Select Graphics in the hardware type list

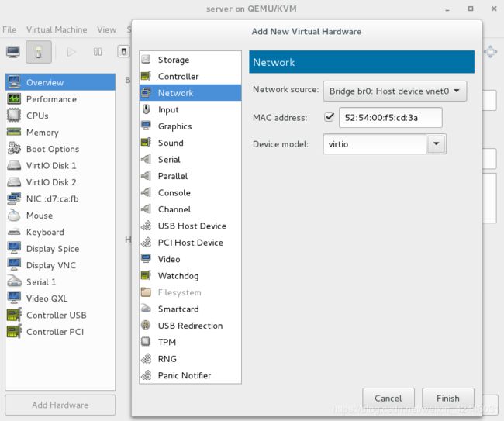[x=190, y=126]
